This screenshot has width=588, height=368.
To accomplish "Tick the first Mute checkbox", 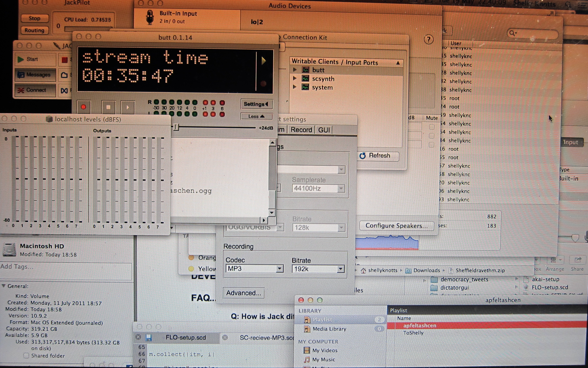I will pyautogui.click(x=431, y=127).
